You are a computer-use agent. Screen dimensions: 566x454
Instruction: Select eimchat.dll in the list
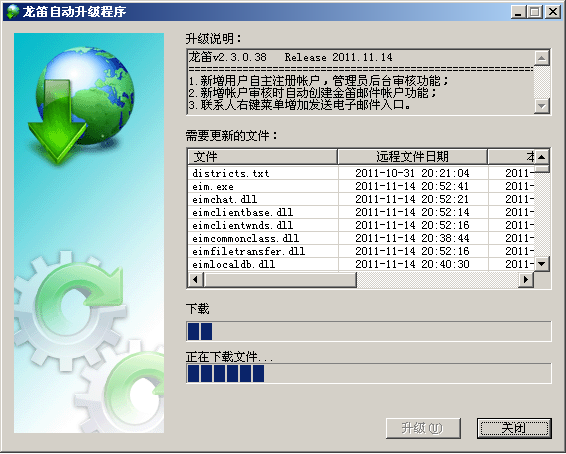(x=361, y=199)
